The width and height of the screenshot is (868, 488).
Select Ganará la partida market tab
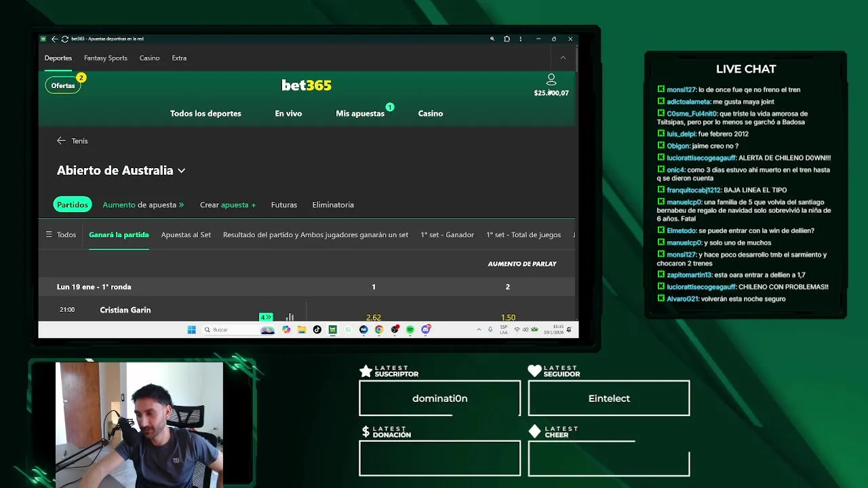click(x=119, y=235)
